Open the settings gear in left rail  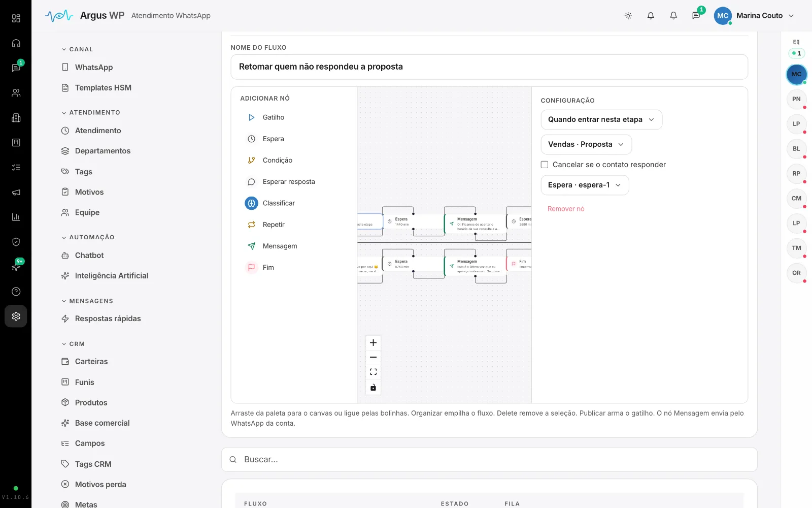pos(16,316)
